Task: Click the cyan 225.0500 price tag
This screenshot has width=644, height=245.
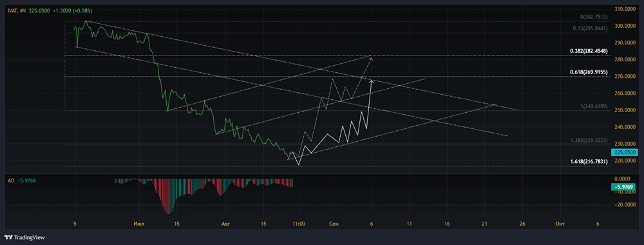Action: point(624,153)
